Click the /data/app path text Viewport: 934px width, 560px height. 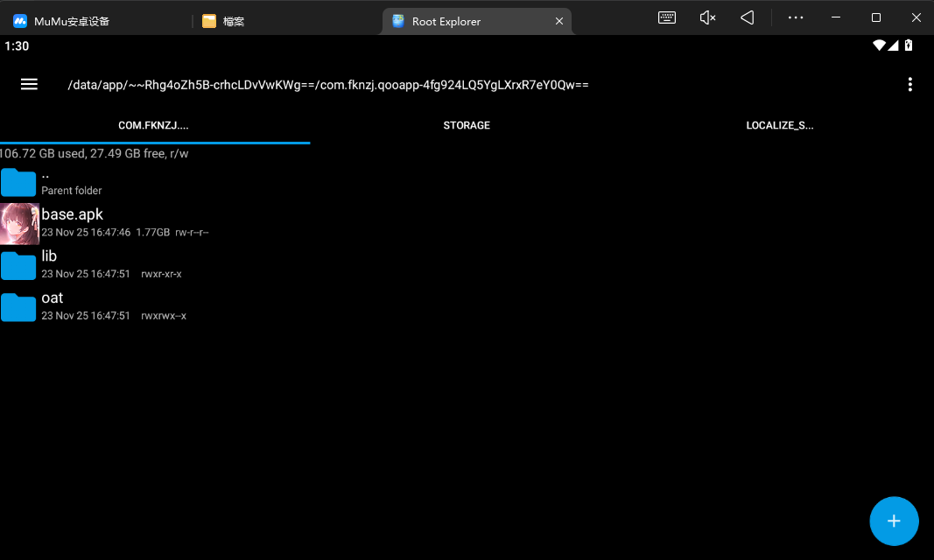tap(328, 85)
